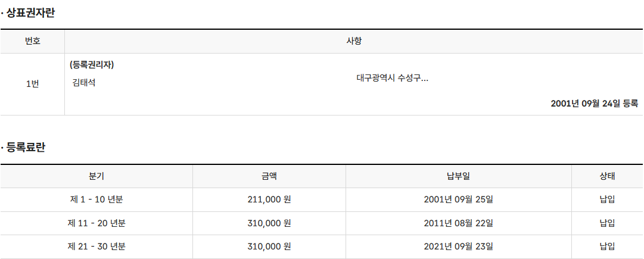The width and height of the screenshot is (644, 259).
Task: Click the 제 1 - 10 년분 cell
Action: [x=97, y=200]
